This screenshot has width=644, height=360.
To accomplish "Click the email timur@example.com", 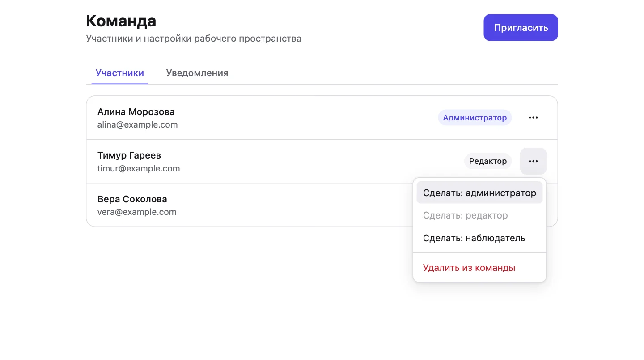I will [139, 169].
